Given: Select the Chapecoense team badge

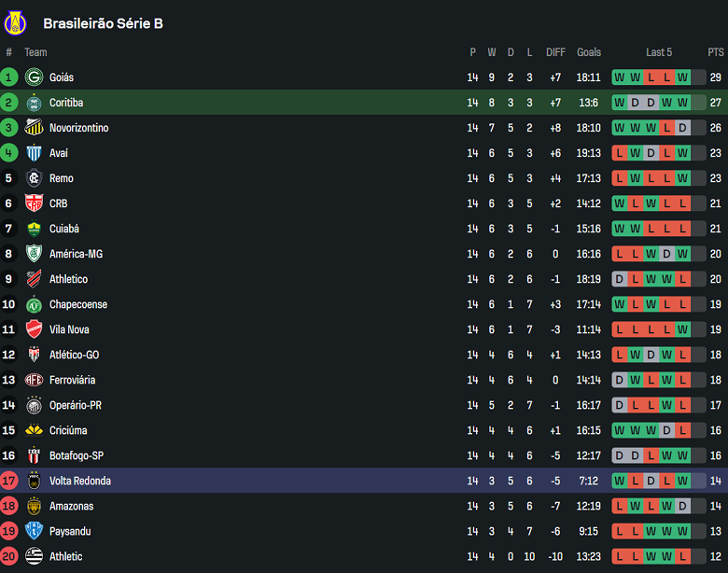Looking at the screenshot, I should coord(35,304).
